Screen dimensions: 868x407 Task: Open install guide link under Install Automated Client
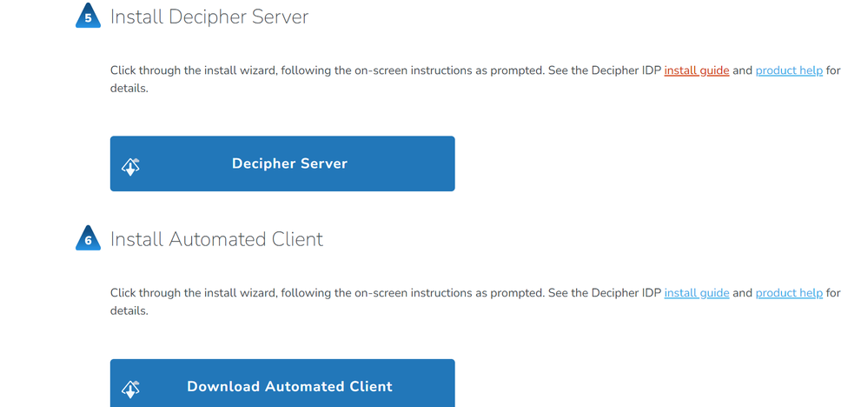coord(696,293)
